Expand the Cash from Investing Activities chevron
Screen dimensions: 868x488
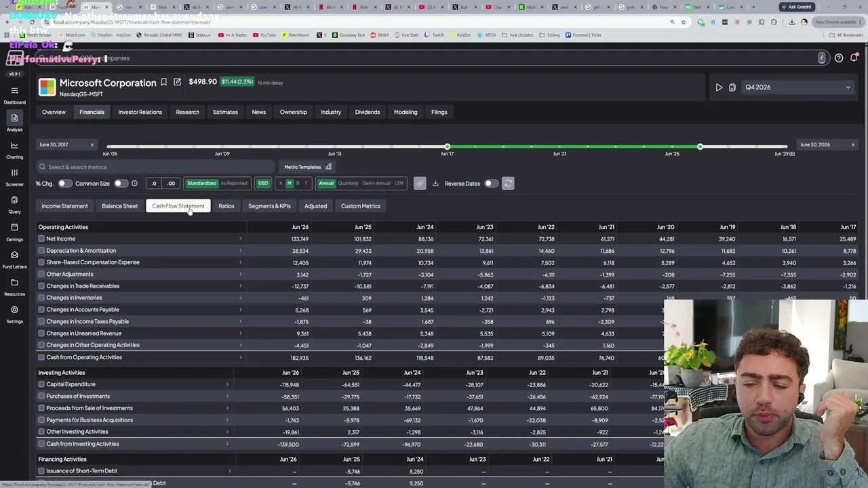(227, 444)
